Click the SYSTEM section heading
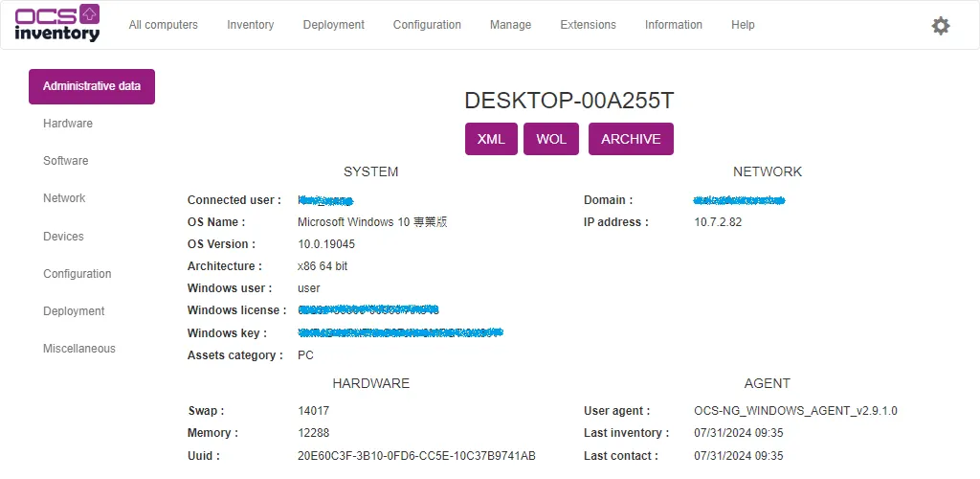Image resolution: width=980 pixels, height=479 pixels. click(370, 172)
